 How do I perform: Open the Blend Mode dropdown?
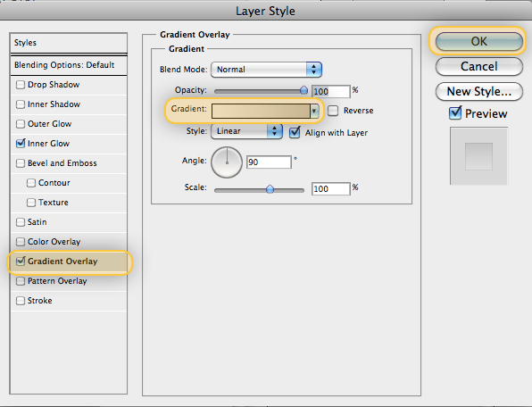[x=266, y=70]
